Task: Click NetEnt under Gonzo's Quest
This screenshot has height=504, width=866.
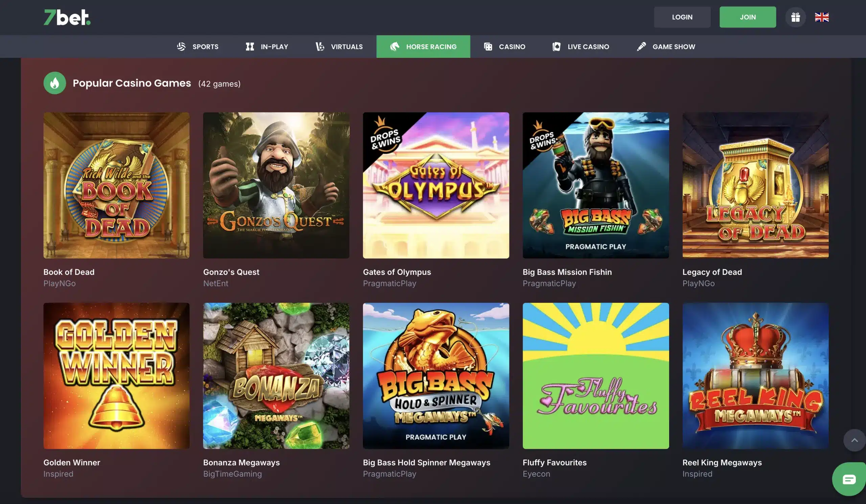Action: (x=215, y=283)
